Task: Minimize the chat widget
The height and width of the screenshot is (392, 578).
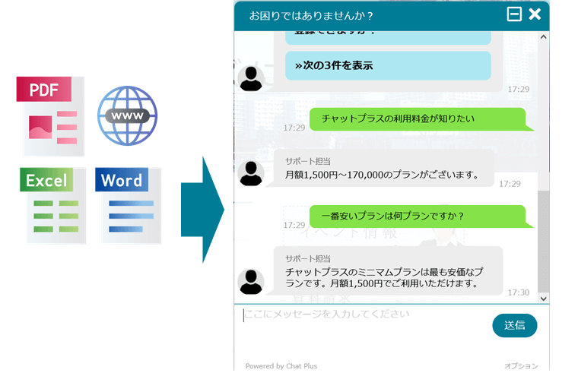Action: (x=514, y=14)
